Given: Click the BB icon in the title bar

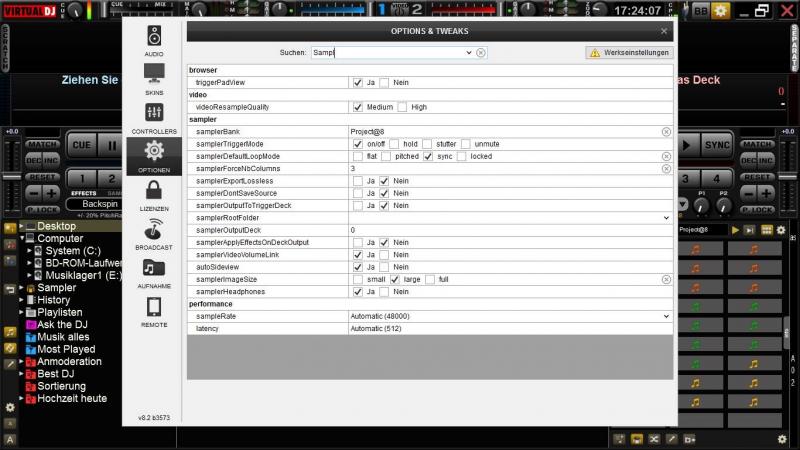Looking at the screenshot, I should point(701,10).
